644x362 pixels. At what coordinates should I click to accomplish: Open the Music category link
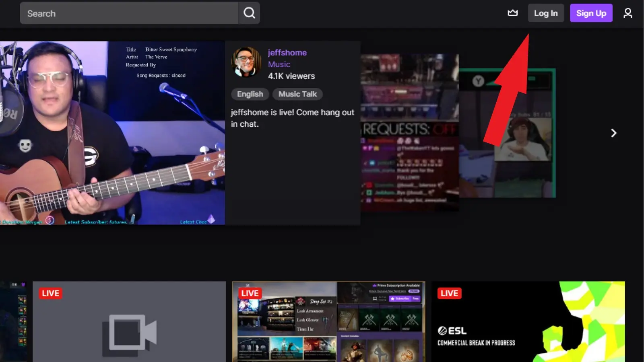[279, 64]
